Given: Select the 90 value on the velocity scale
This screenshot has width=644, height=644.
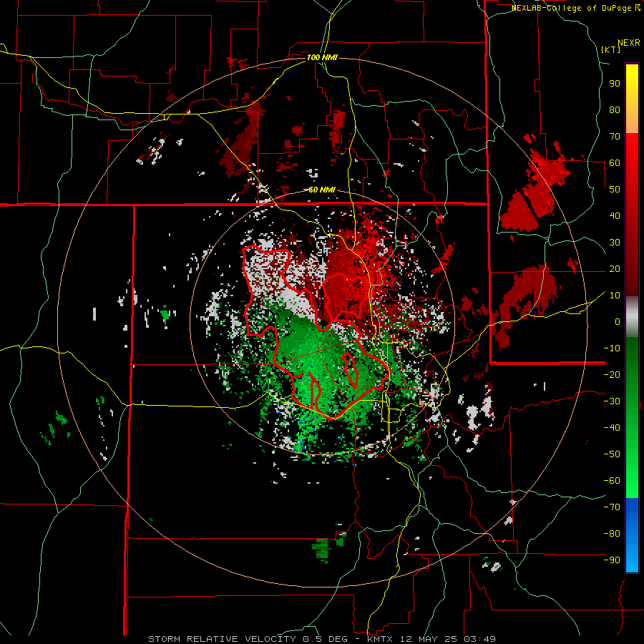Looking at the screenshot, I should tap(615, 84).
